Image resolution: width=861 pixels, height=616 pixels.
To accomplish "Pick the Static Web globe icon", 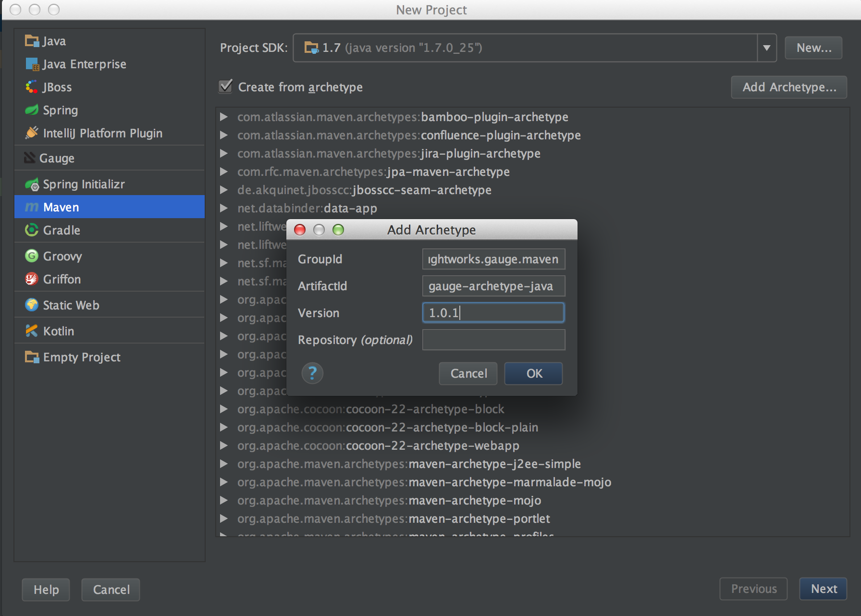I will coord(32,305).
